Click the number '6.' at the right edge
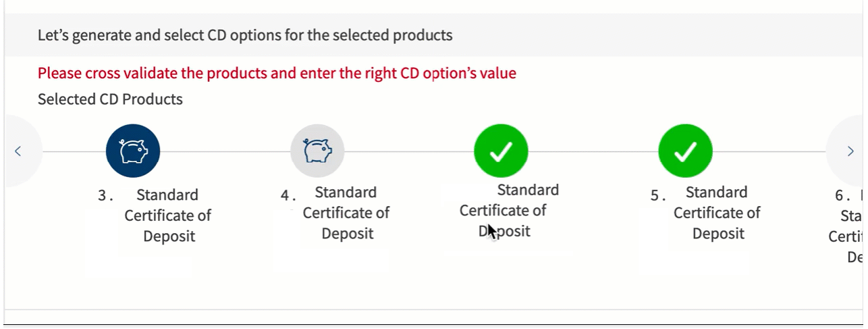868x329 pixels. click(844, 196)
